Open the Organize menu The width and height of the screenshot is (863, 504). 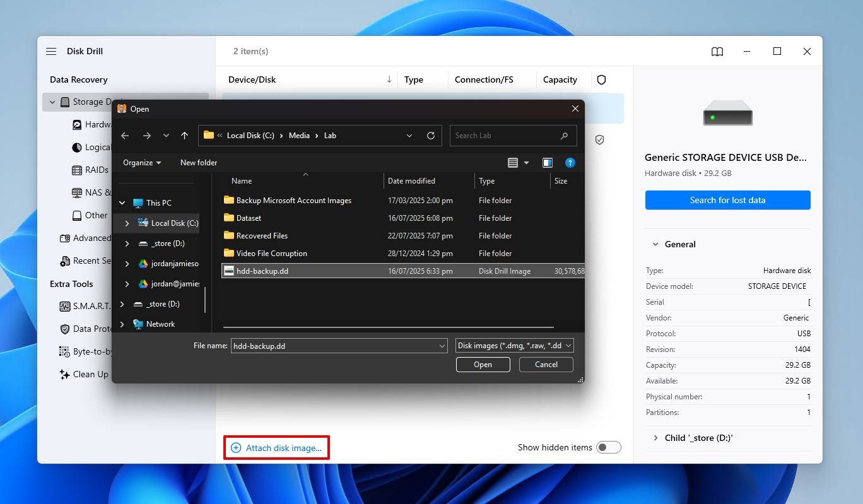click(142, 163)
